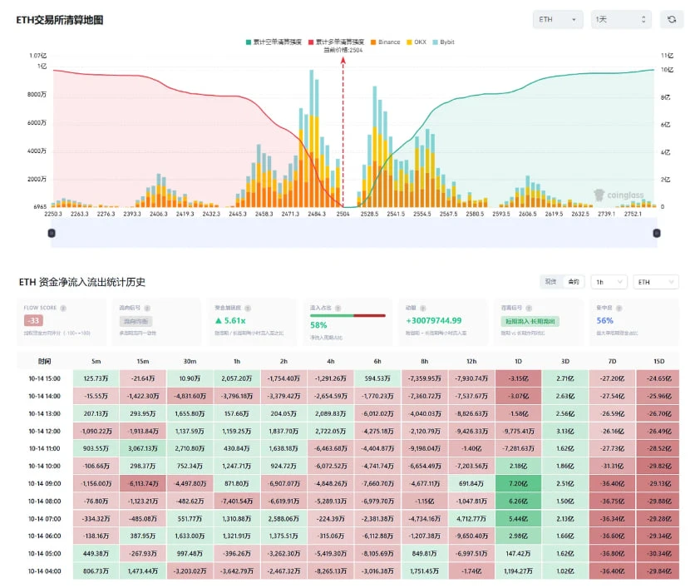This screenshot has height=588, width=700.
Task: Select the 10-14 09:00 row label
Action: [45, 483]
